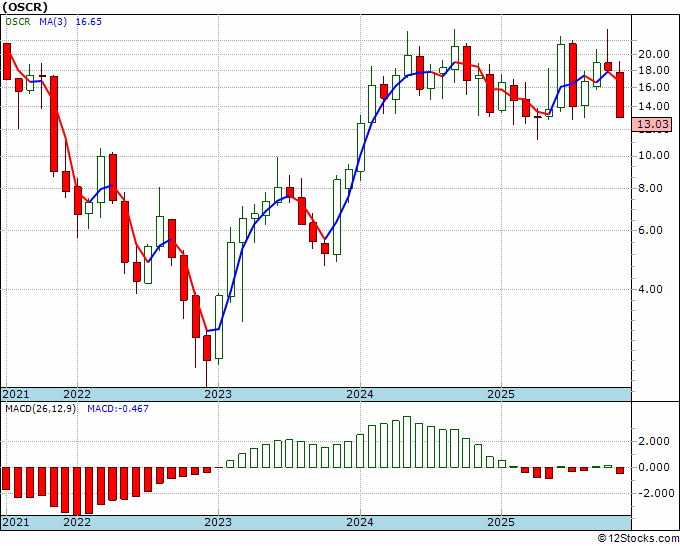Click the 18.00 price axis label
The image size is (680, 546).
pyautogui.click(x=654, y=70)
